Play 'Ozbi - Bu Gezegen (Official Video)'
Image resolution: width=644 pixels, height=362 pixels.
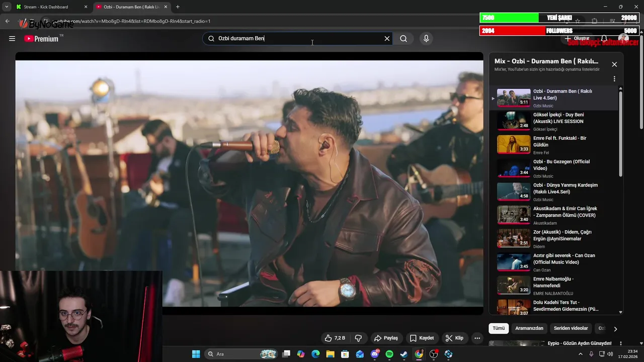[553, 168]
